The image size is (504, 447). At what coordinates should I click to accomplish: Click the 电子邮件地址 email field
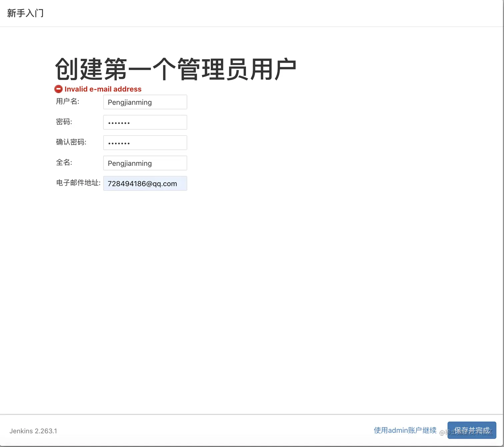[x=145, y=183]
